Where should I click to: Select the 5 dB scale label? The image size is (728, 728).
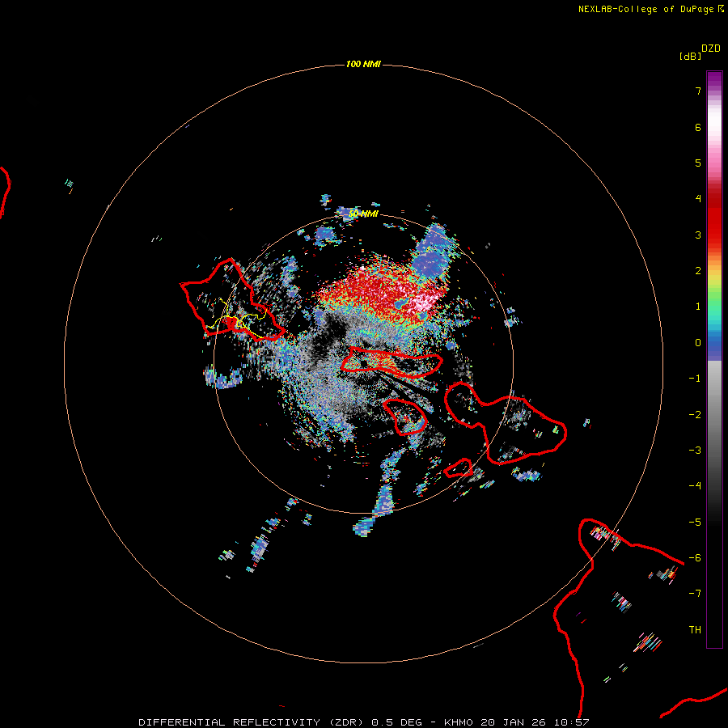tap(698, 163)
